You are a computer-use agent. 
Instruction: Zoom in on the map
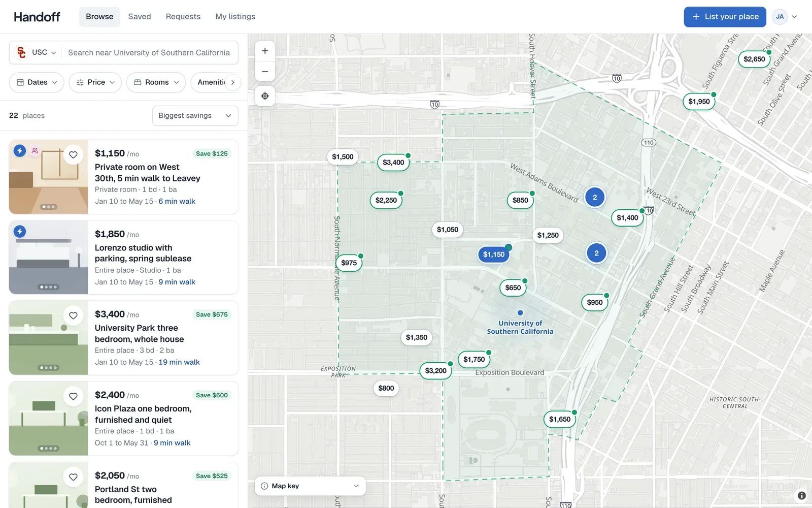(x=265, y=51)
